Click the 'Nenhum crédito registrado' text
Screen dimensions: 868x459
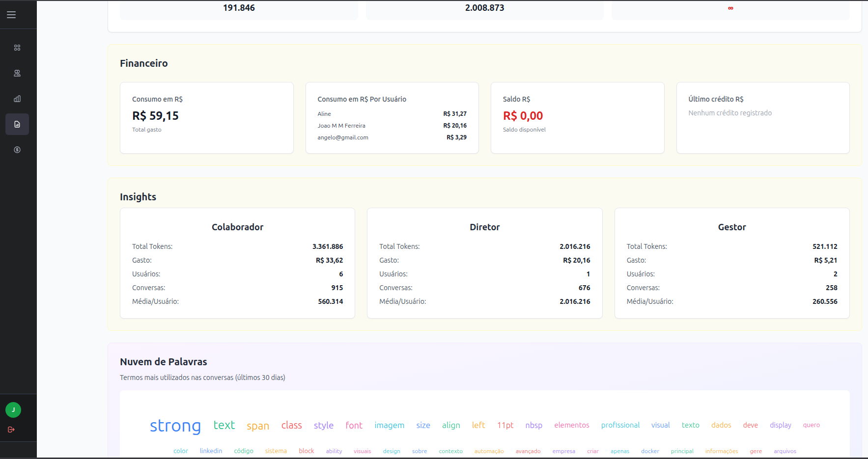coord(729,113)
